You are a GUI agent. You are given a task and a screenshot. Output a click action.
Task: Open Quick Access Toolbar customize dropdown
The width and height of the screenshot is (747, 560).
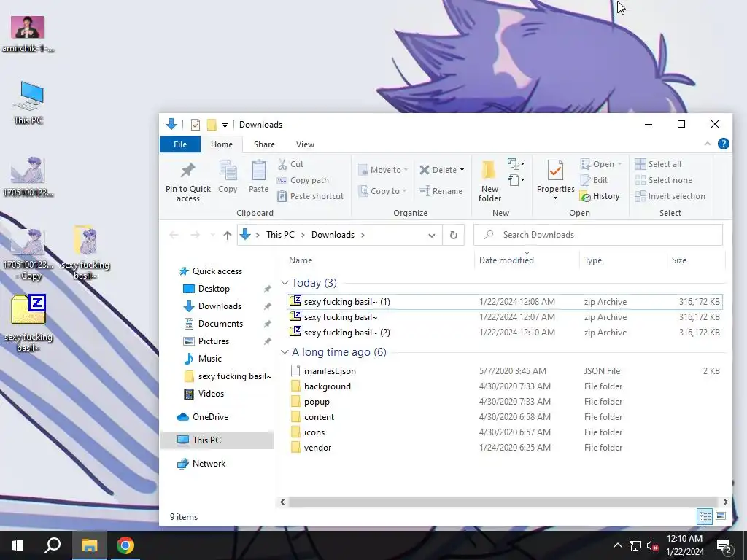click(225, 125)
